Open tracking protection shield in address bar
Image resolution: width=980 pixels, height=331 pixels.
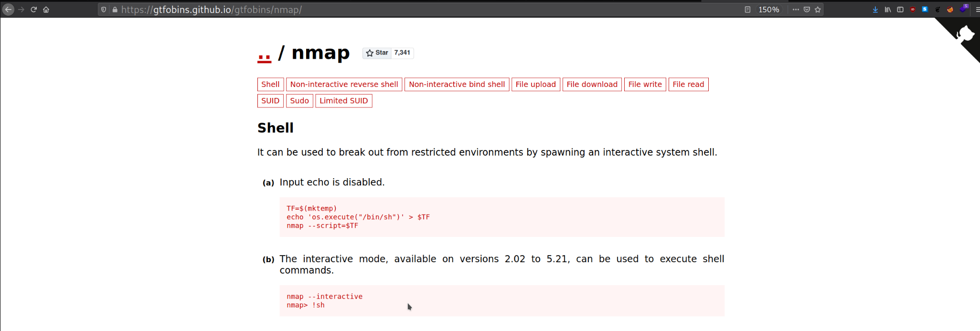[x=104, y=10]
